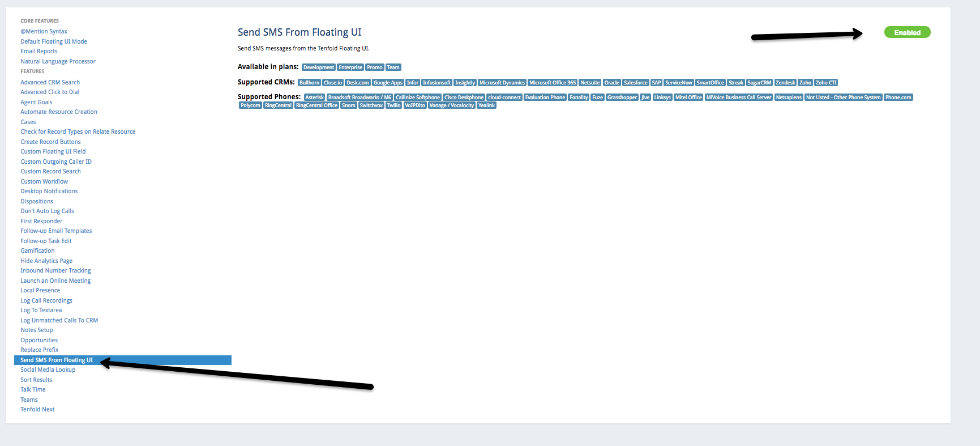Viewport: 980px width, 446px height.
Task: Select Desktop Notifications
Action: point(49,191)
